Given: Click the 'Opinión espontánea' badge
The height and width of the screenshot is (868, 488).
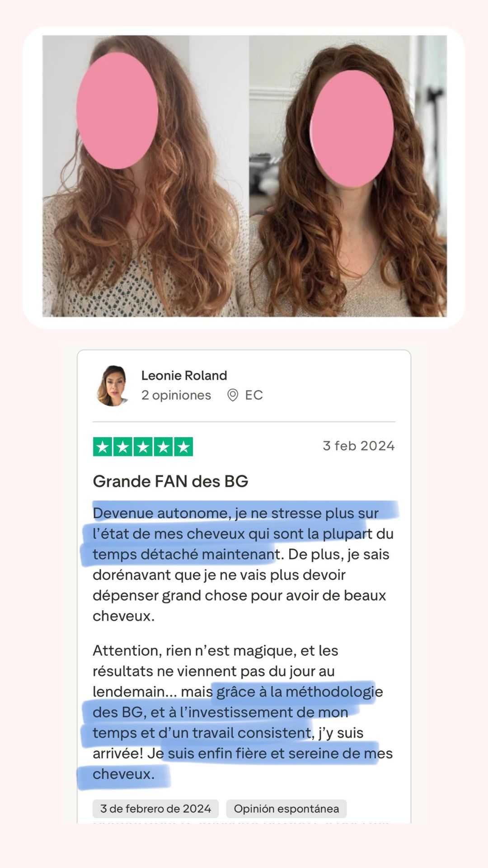Looking at the screenshot, I should (x=286, y=809).
